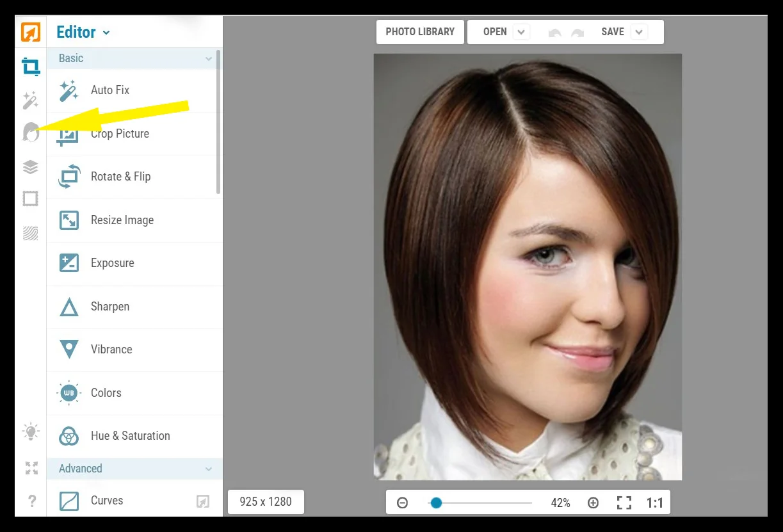Click the Sharpen triangle icon
Image resolution: width=783 pixels, height=532 pixels.
[x=69, y=307]
